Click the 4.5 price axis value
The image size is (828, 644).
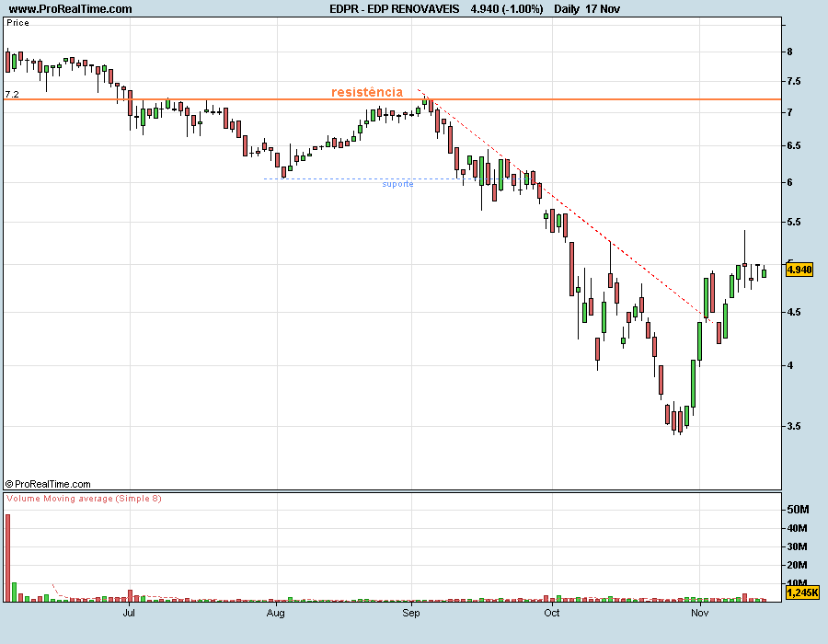click(794, 313)
